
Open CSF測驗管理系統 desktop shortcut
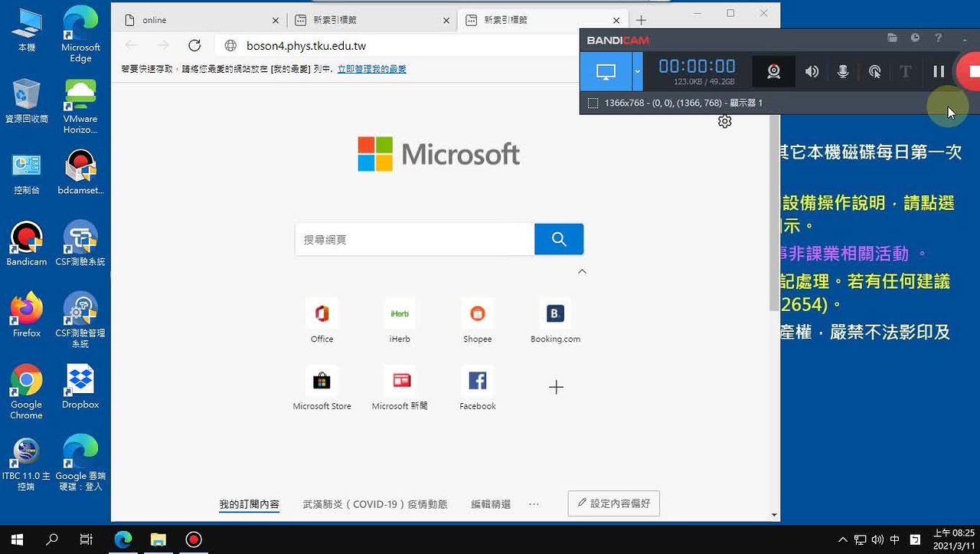(x=80, y=320)
